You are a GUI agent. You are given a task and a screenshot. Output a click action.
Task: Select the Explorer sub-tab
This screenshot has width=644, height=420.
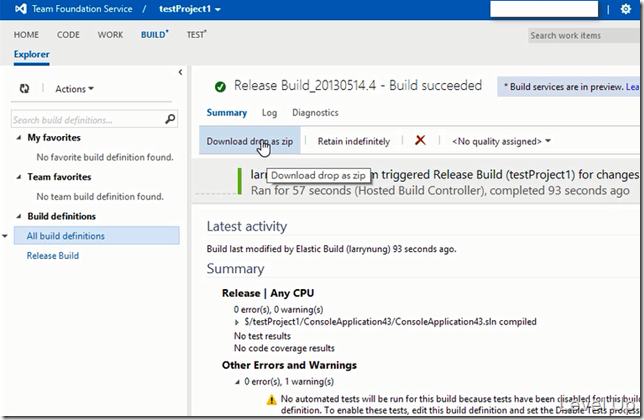click(32, 54)
